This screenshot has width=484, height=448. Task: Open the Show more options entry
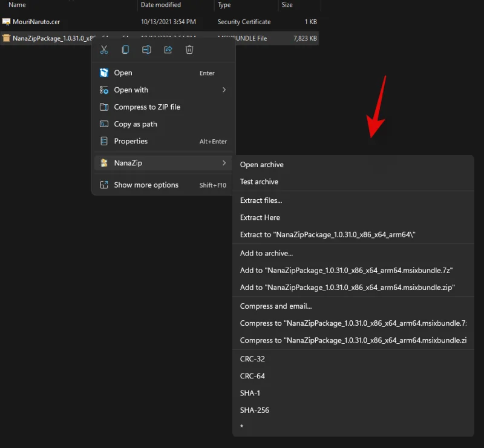146,185
